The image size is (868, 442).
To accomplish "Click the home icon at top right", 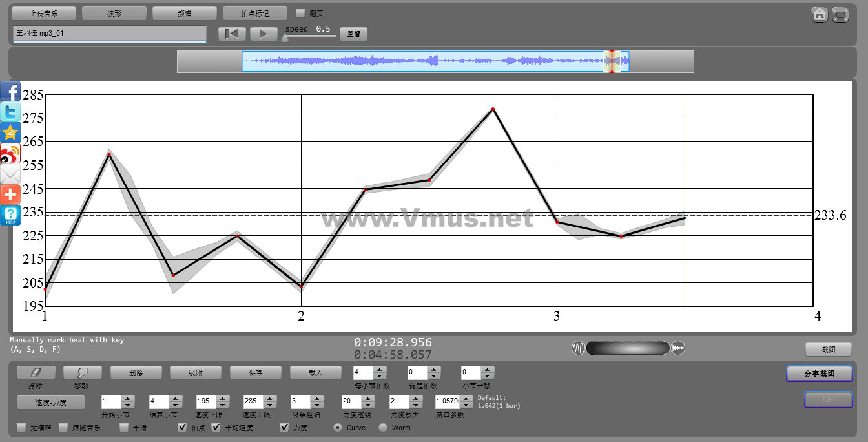I will 820,14.
